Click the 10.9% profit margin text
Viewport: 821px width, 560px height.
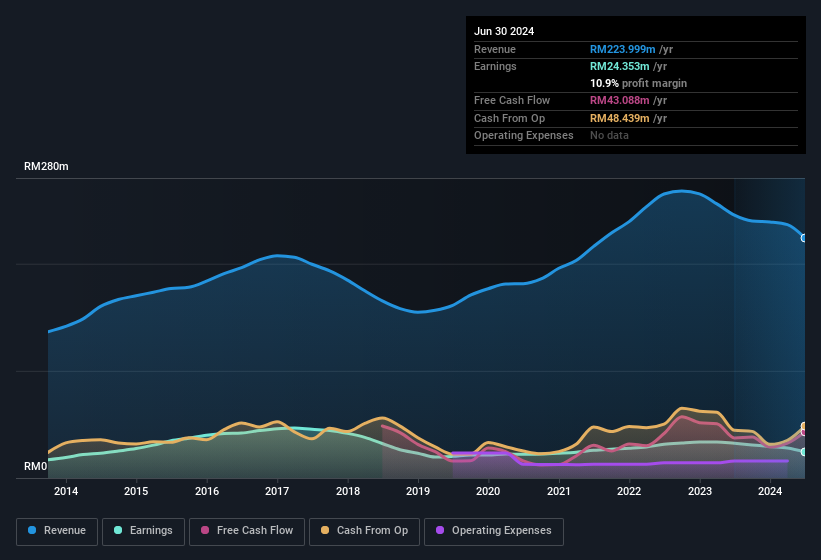coord(638,83)
